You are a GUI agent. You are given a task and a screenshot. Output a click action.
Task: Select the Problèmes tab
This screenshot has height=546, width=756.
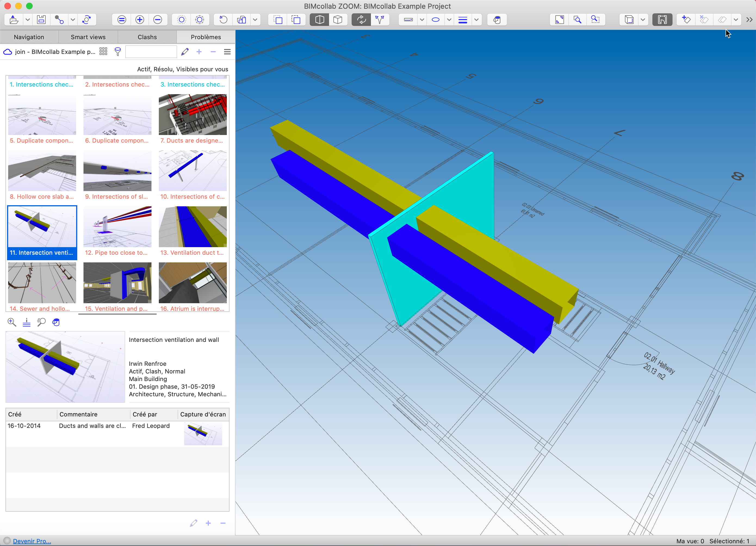click(206, 37)
